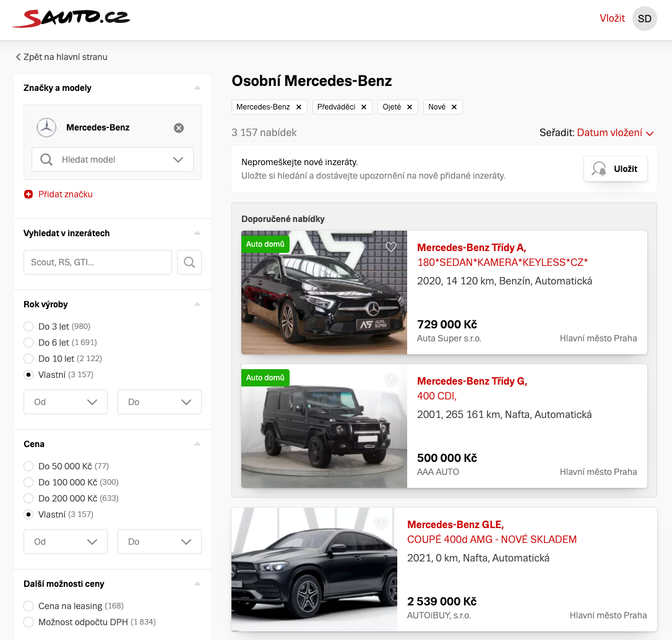Click the 'Vložit' link in the header

pyautogui.click(x=612, y=19)
